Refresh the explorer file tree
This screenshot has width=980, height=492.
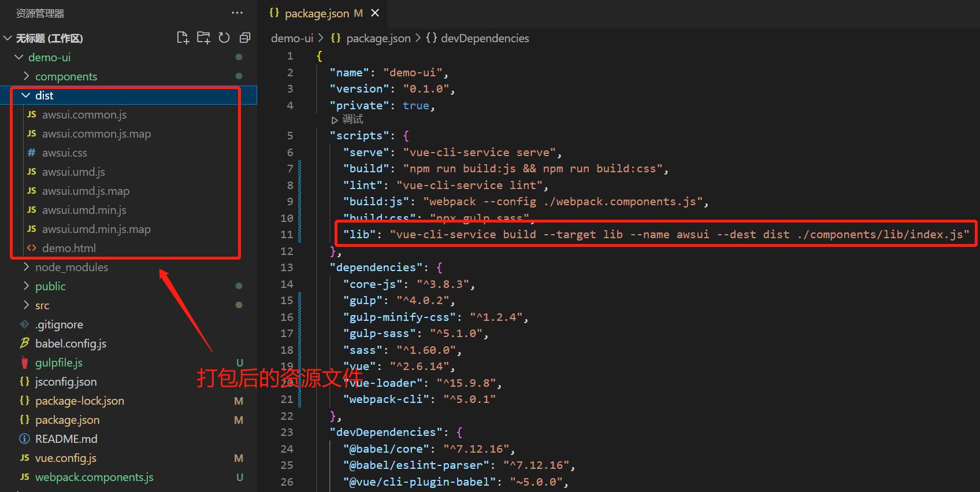[x=224, y=38]
